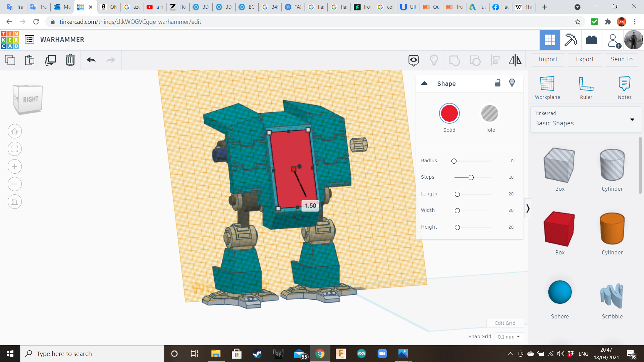
Task: Click the Undo arrow
Action: pos(91,60)
